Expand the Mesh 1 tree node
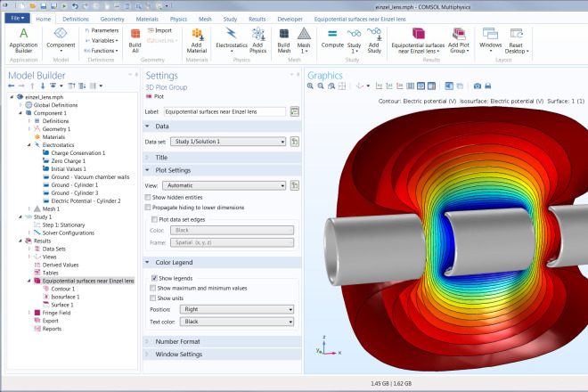Image resolution: width=588 pixels, height=392 pixels. (x=29, y=208)
